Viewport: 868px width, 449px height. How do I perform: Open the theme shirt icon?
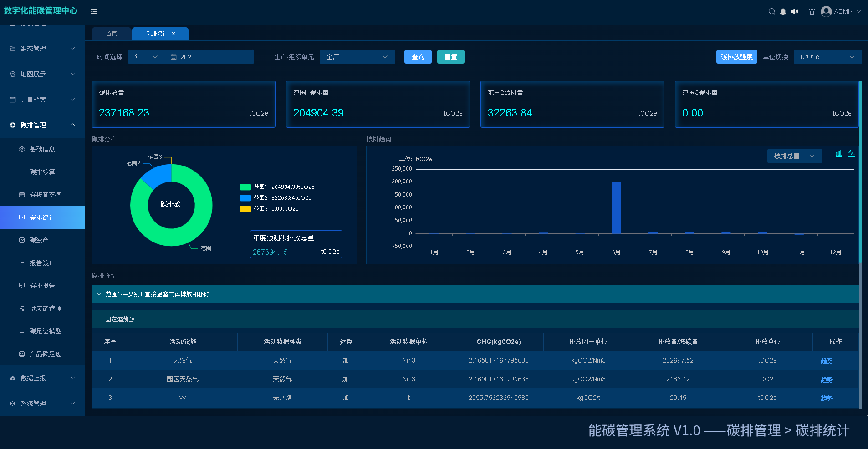(812, 11)
